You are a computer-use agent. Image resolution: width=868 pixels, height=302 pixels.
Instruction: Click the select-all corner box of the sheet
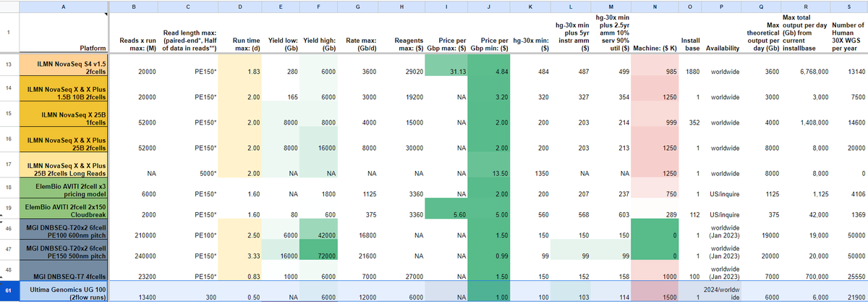coord(9,6)
